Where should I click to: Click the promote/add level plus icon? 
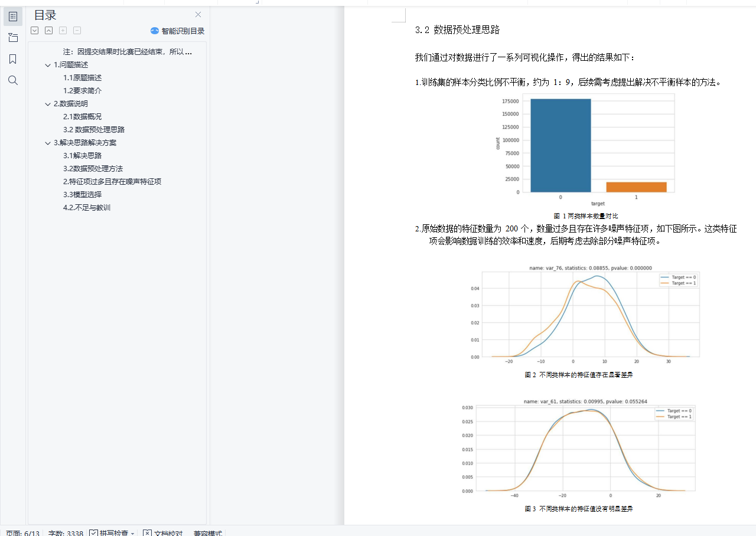[x=63, y=31]
